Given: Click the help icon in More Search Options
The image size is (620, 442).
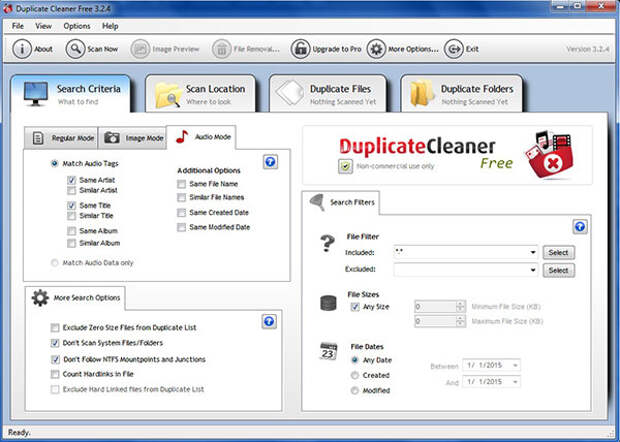Looking at the screenshot, I should 269,321.
